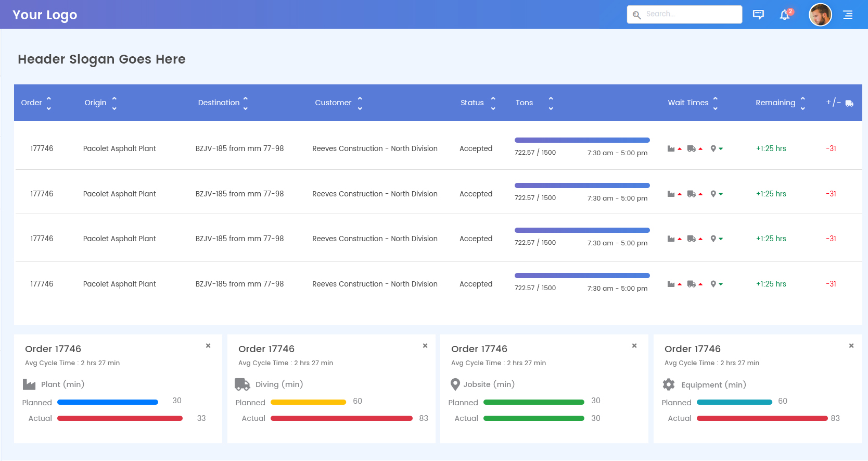Image resolution: width=868 pixels, height=461 pixels.
Task: Click the plant wait-time icon in first row
Action: 671,149
